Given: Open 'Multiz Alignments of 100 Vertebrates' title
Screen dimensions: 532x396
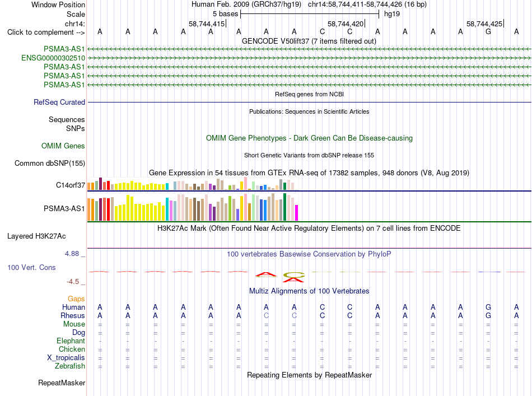Looking at the screenshot, I should pyautogui.click(x=309, y=291).
